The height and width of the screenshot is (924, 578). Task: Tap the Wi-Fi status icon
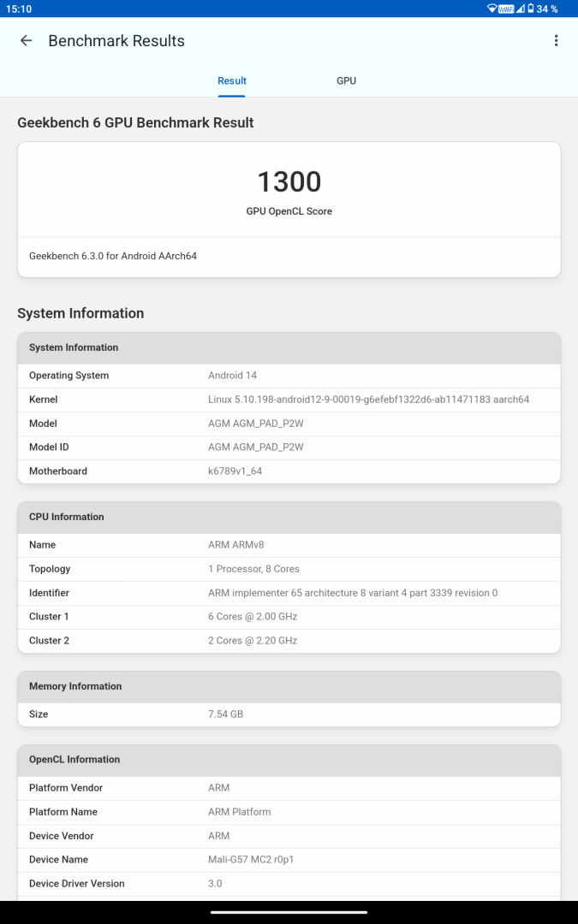pos(492,9)
